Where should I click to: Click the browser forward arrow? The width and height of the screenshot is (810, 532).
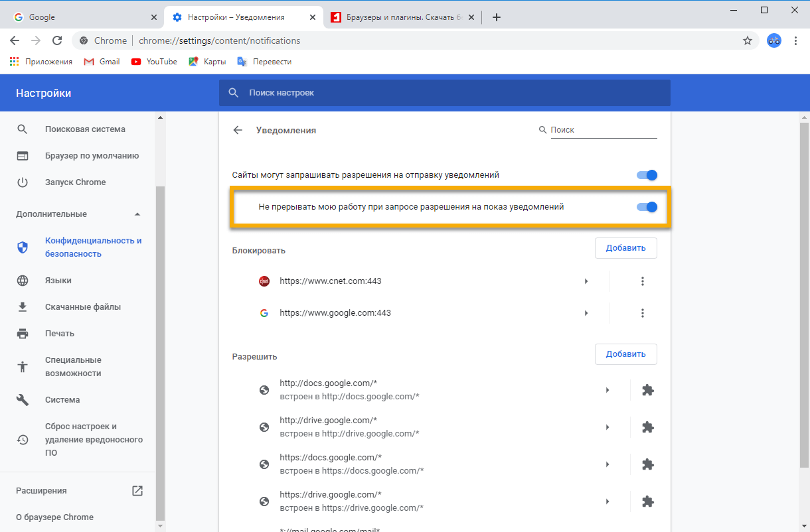click(36, 40)
